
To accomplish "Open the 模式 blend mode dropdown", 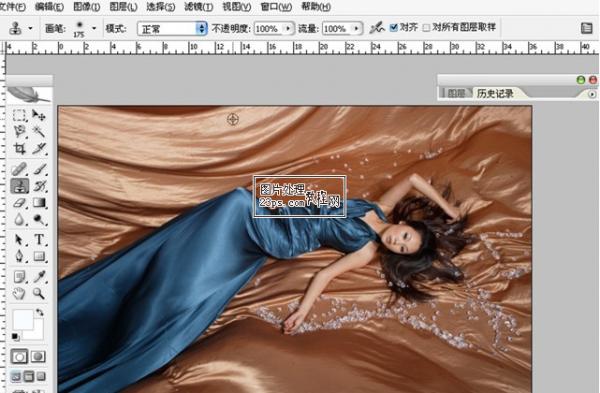I will [x=172, y=29].
